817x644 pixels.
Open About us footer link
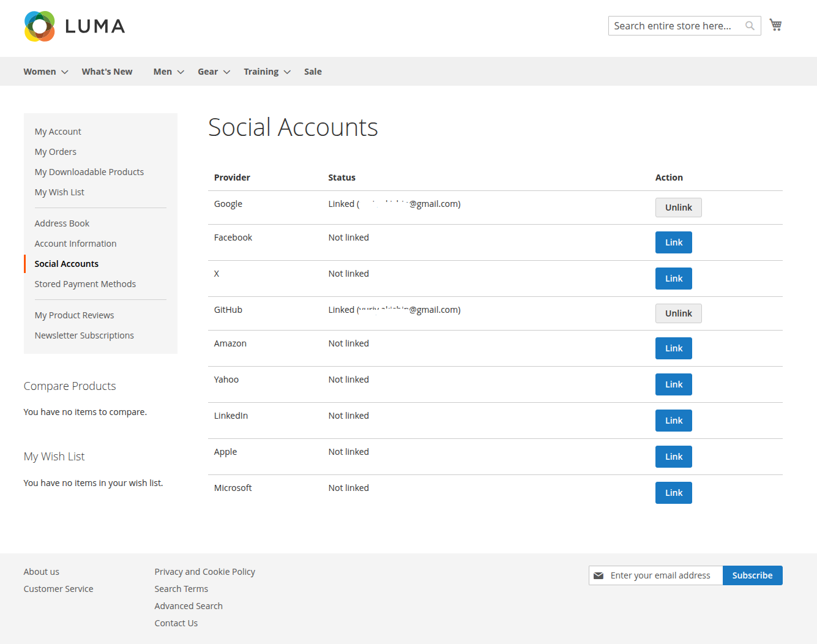point(42,572)
